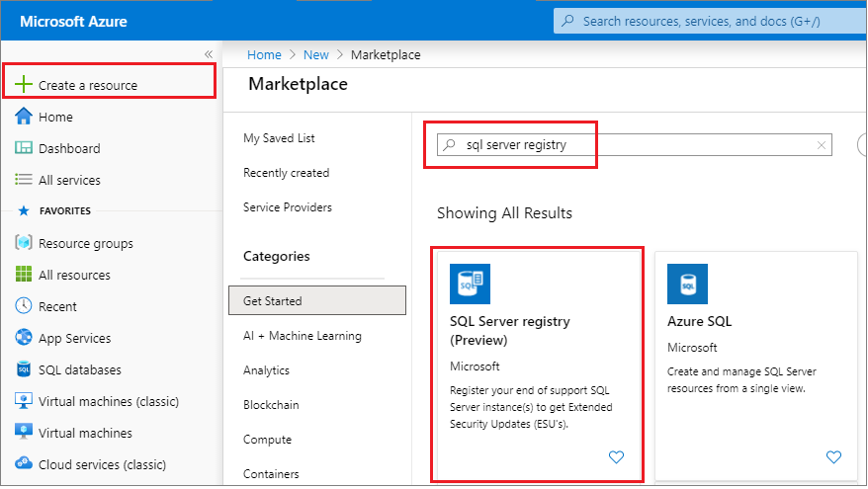Click the Dashboard icon in sidebar

click(24, 148)
